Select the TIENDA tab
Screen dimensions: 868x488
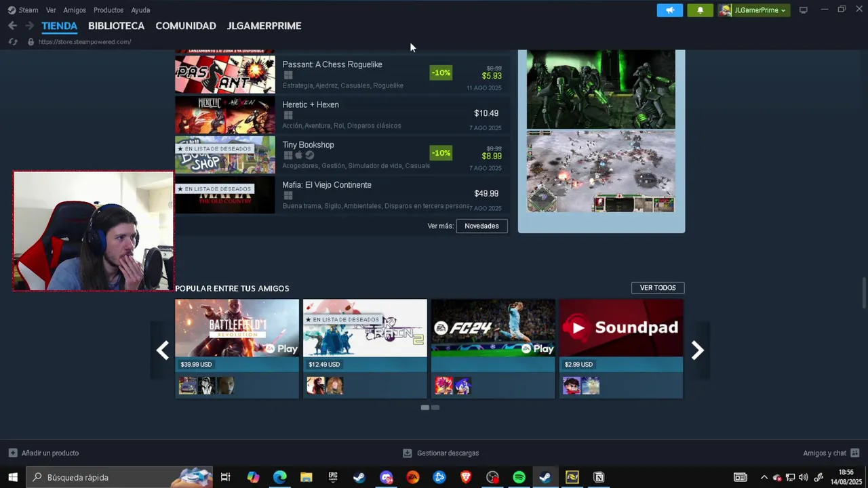(x=60, y=26)
